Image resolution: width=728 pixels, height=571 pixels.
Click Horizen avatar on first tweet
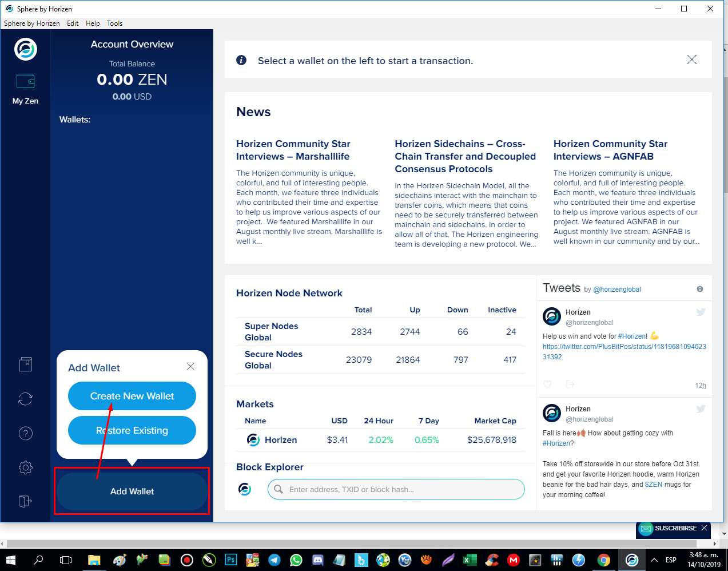point(552,316)
